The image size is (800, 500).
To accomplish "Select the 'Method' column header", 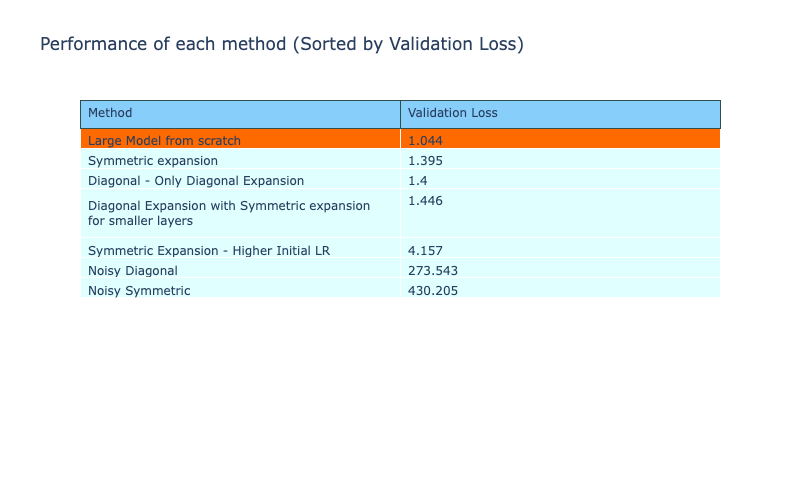I will [x=110, y=113].
